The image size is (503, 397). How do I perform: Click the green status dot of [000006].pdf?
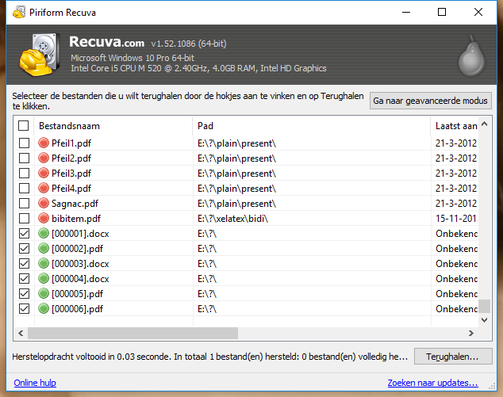coord(43,309)
